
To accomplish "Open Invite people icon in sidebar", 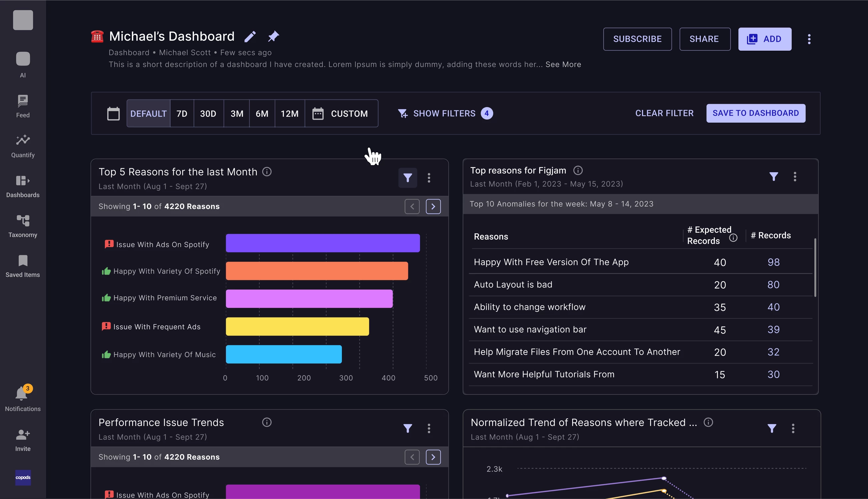I will click(23, 440).
